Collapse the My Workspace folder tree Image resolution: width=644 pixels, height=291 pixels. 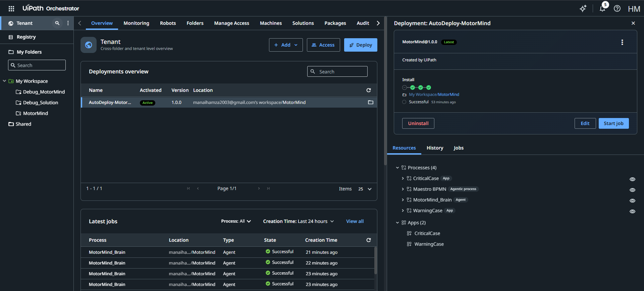(x=4, y=81)
